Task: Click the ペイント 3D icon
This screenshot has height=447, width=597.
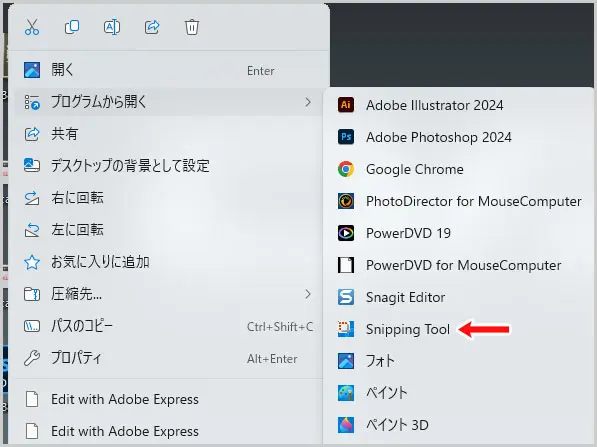Action: click(346, 425)
